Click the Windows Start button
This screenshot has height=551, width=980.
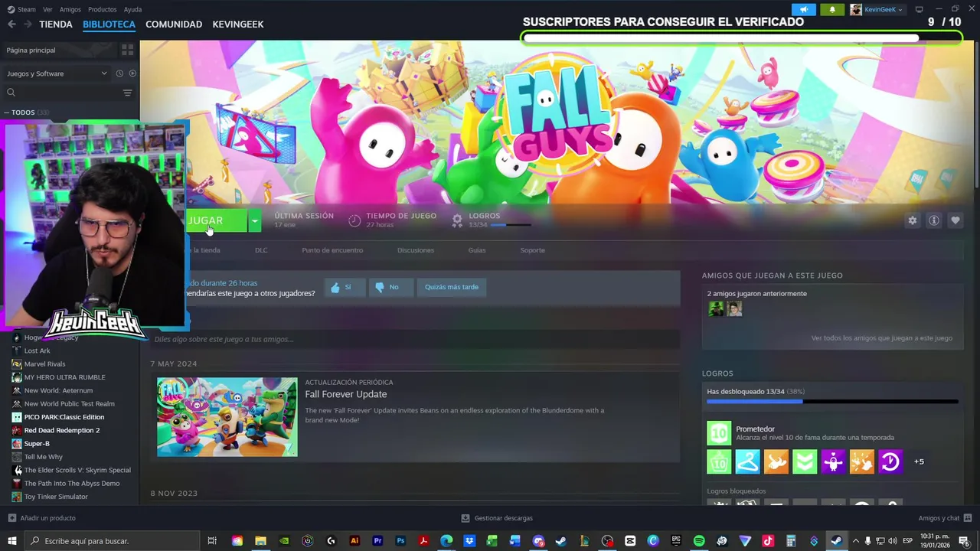click(12, 541)
